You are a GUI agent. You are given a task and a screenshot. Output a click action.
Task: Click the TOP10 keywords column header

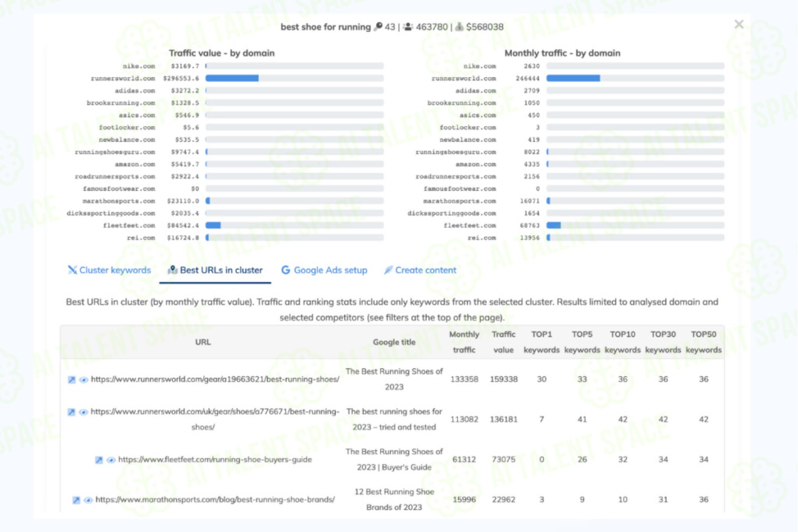point(622,342)
